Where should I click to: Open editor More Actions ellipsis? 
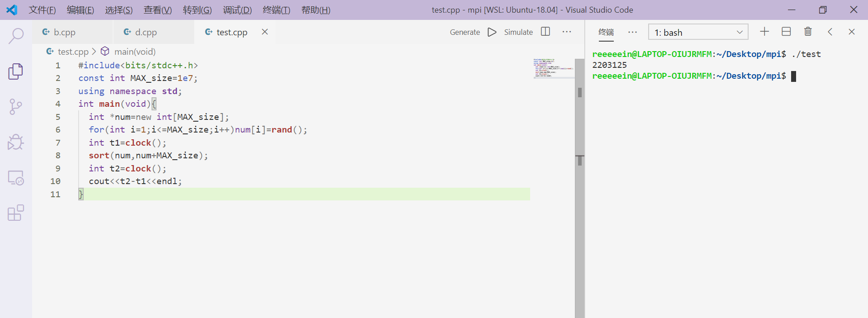point(567,32)
